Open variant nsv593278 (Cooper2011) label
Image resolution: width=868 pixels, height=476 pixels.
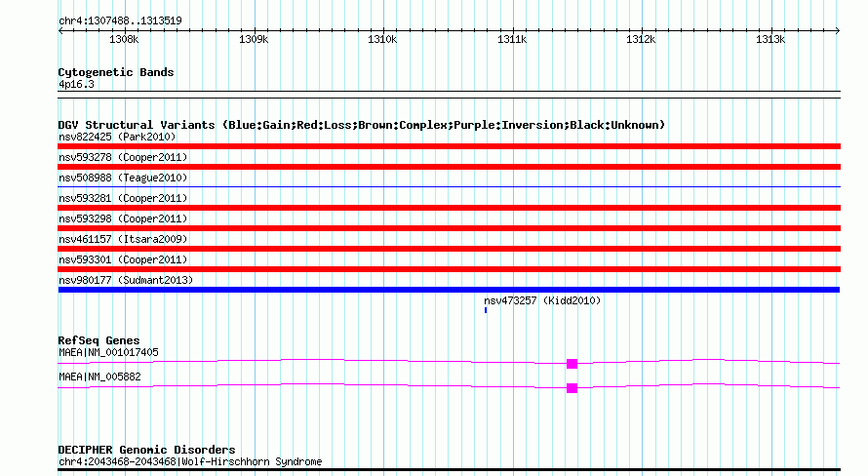[x=123, y=158]
